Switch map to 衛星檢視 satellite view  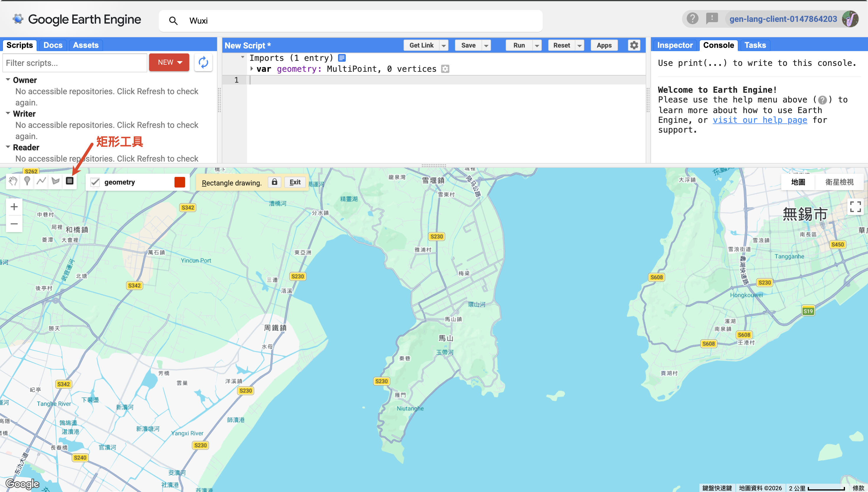coord(839,182)
